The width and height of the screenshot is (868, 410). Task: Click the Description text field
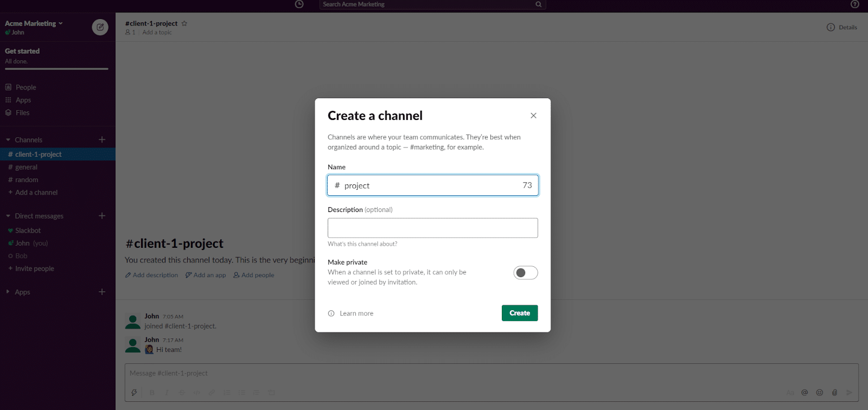(432, 228)
